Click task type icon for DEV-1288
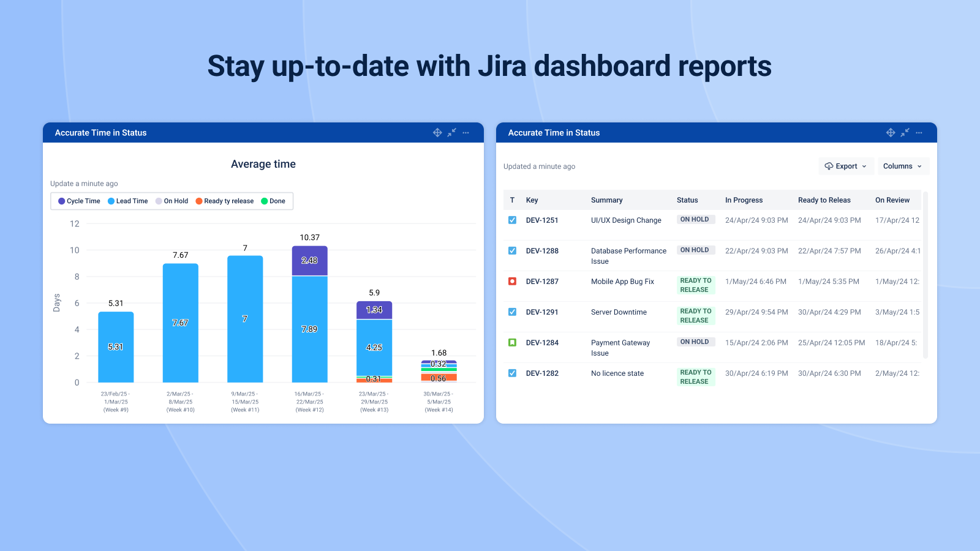Viewport: 980px width, 551px height. click(x=512, y=250)
